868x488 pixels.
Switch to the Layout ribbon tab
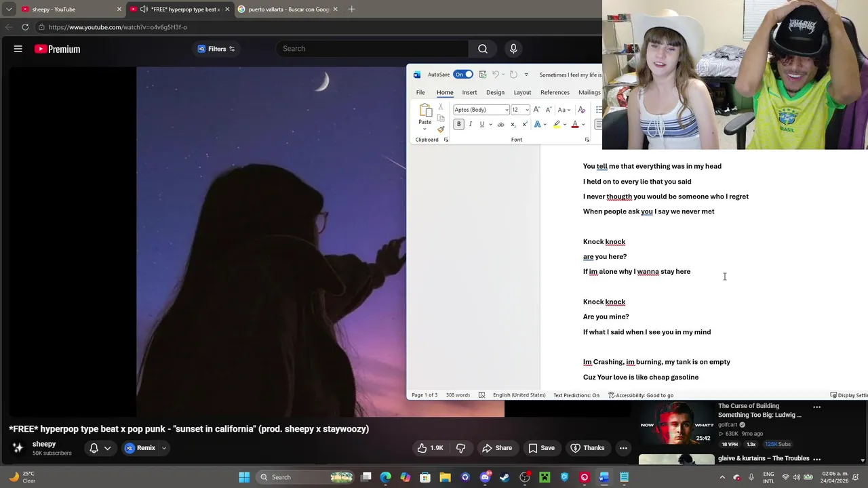coord(522,92)
